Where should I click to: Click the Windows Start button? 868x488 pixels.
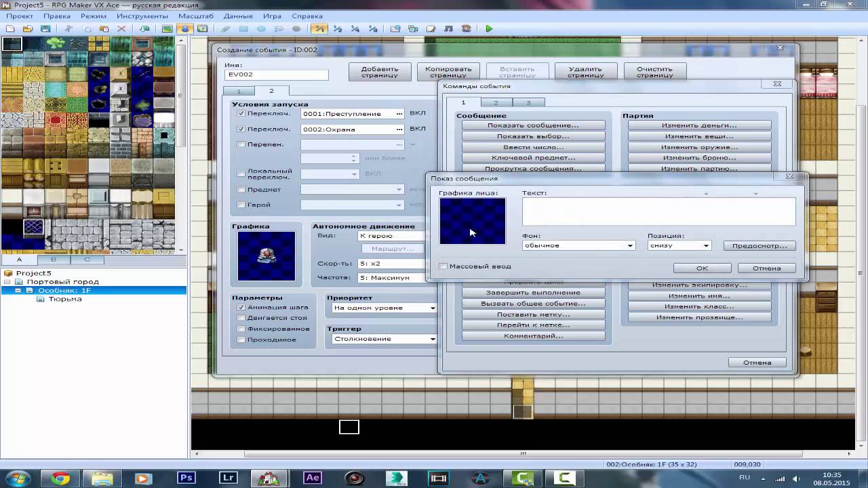click(18, 478)
